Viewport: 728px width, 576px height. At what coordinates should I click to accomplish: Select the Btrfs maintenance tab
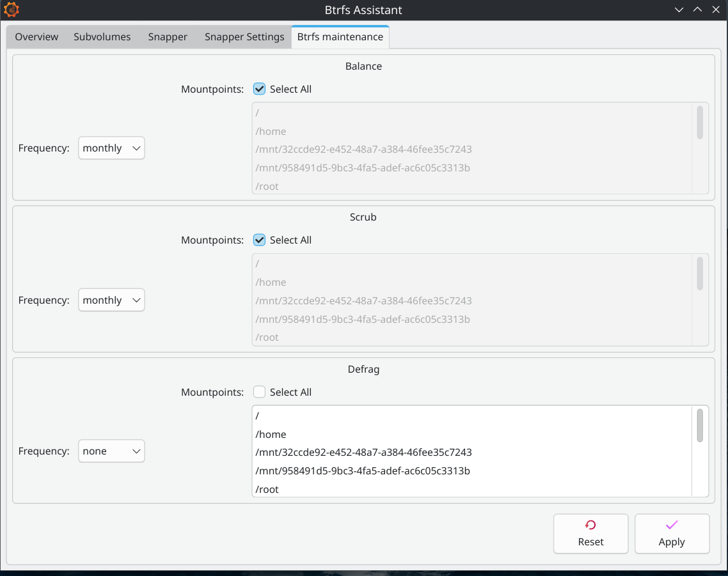coord(340,36)
